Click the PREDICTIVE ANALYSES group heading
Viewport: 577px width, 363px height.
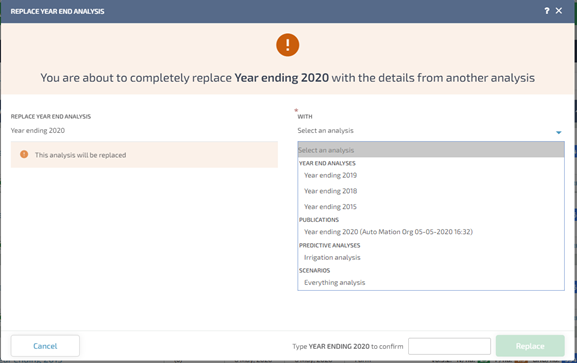click(x=329, y=245)
